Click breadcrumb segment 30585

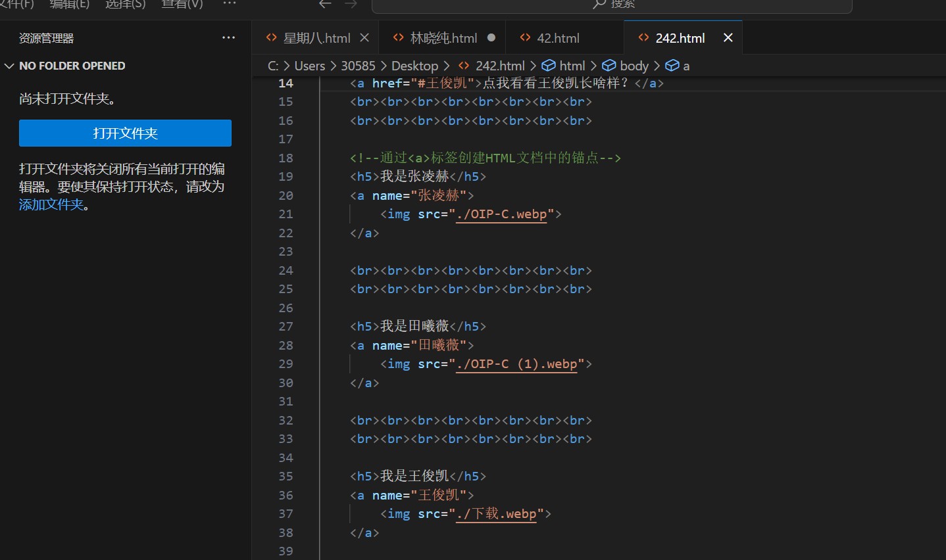358,66
